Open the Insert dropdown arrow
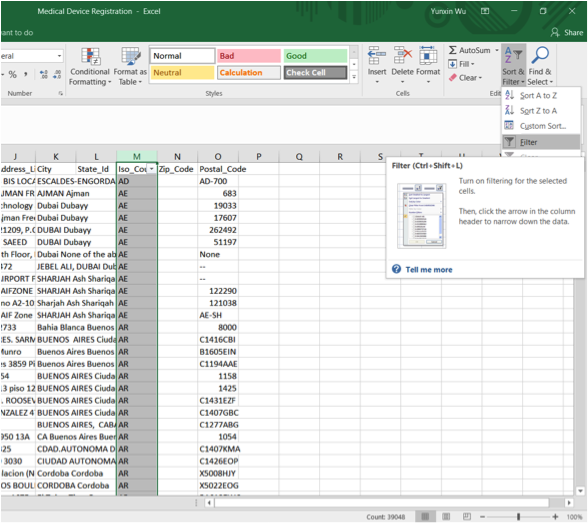Screen dimensions: 588x523 (x=377, y=82)
